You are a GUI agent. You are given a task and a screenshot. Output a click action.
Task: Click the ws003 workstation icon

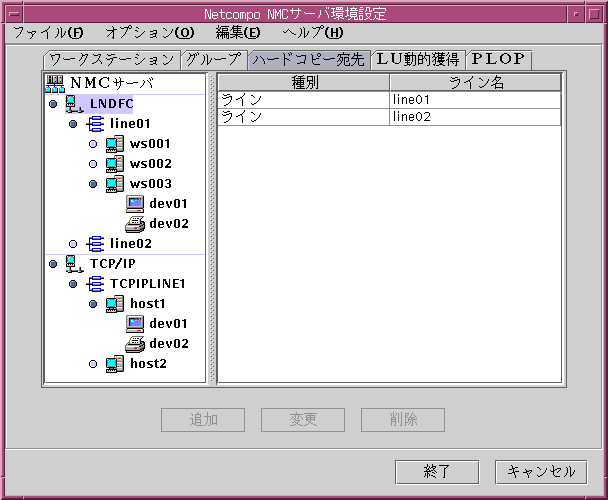[115, 184]
